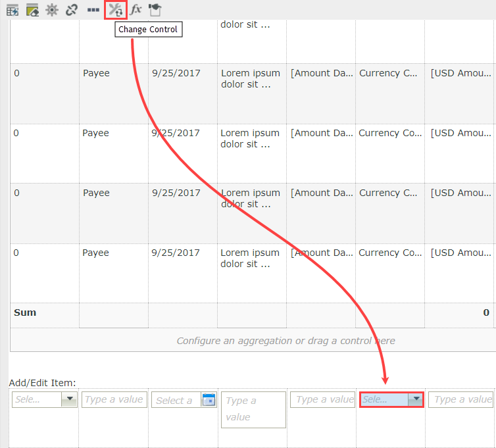The width and height of the screenshot is (496, 448).
Task: Click the eraser table icon in toolbar
Action: coord(32,10)
